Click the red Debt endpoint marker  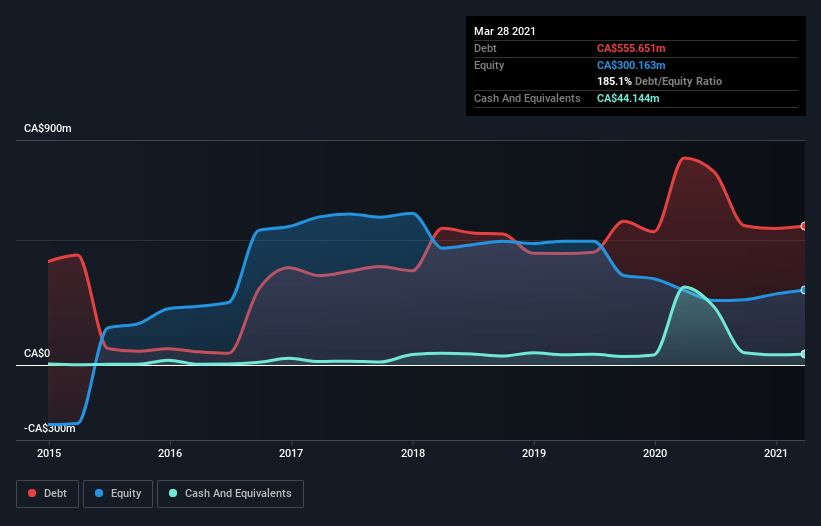[804, 226]
